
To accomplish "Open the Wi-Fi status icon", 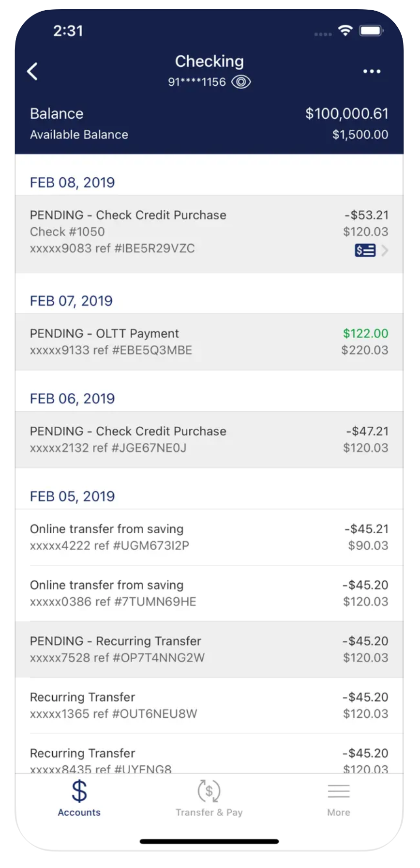I will [345, 31].
